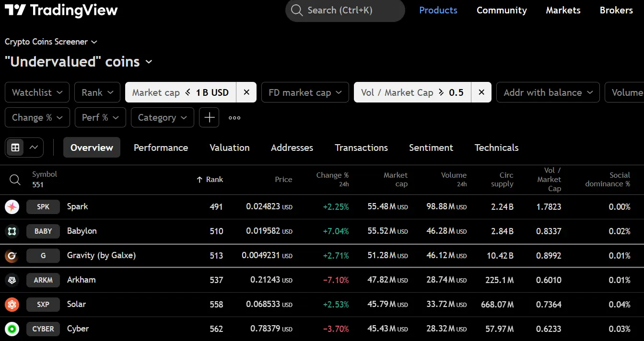Remove the Market cap filter

(x=246, y=92)
